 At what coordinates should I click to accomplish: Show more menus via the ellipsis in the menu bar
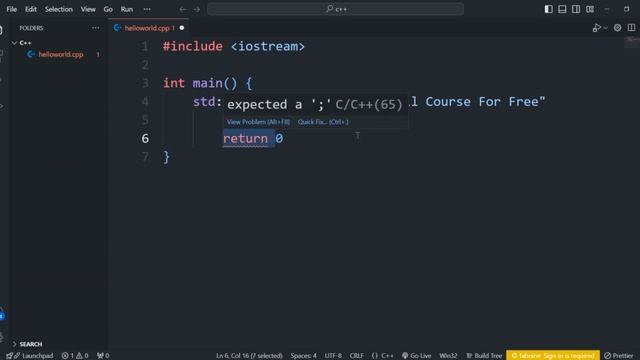[147, 9]
